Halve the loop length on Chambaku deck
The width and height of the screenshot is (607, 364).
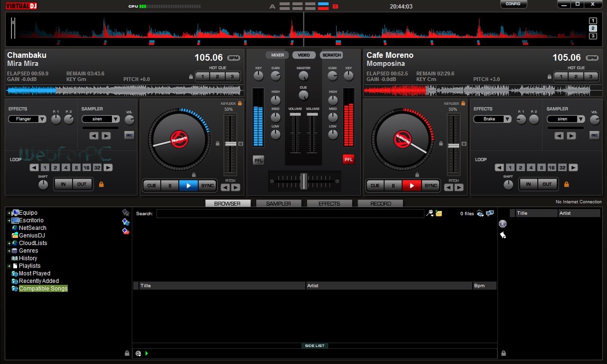34,168
